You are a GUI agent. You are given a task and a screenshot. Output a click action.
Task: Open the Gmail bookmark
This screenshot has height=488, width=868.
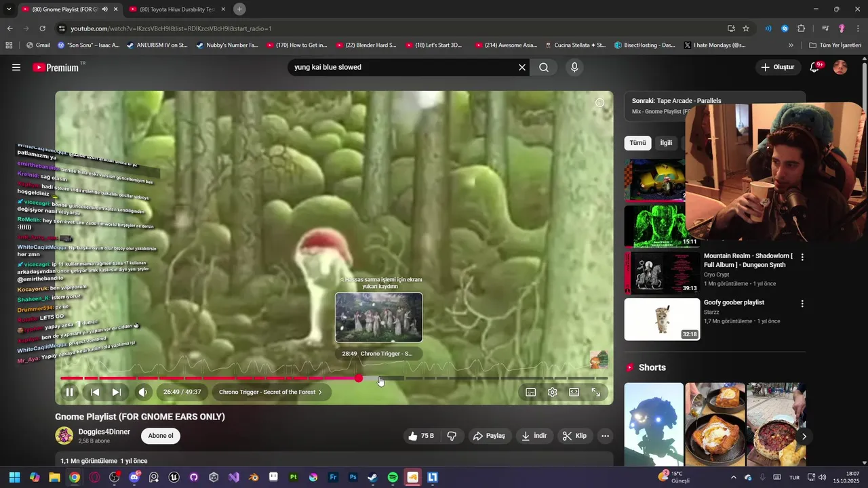(38, 45)
